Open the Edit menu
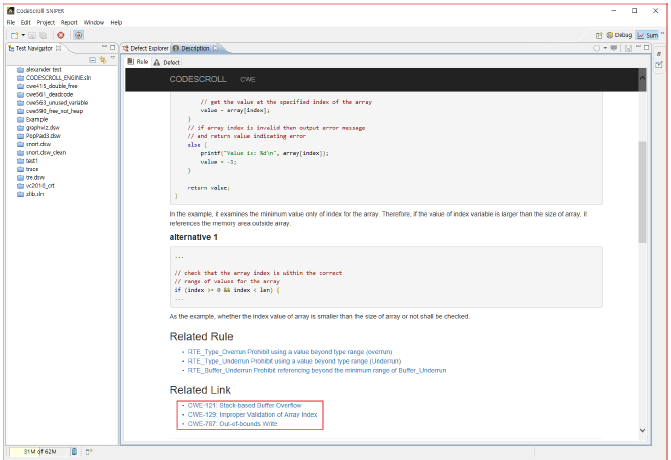 [x=26, y=22]
